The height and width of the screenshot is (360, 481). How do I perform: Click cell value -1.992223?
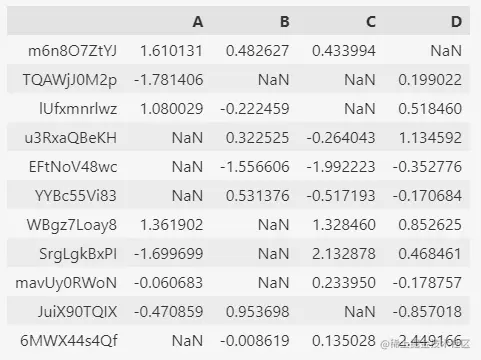(341, 167)
